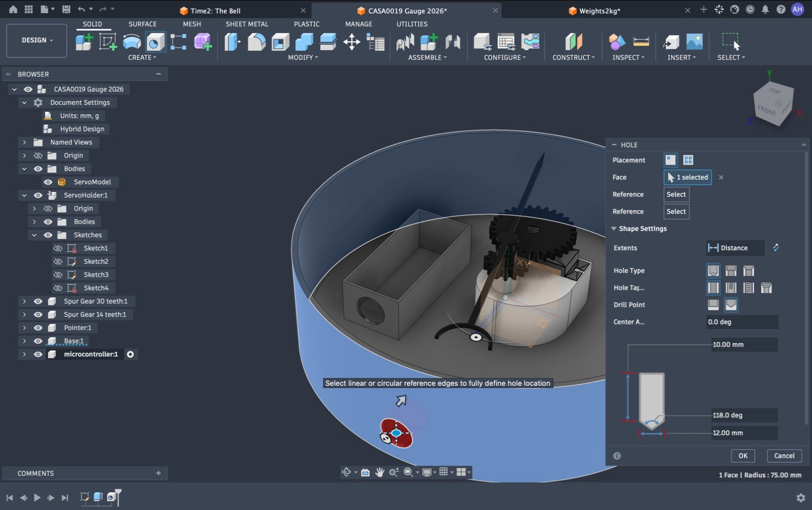Activate microcontroller:1 radio button
The image size is (812, 510).
[x=130, y=354]
